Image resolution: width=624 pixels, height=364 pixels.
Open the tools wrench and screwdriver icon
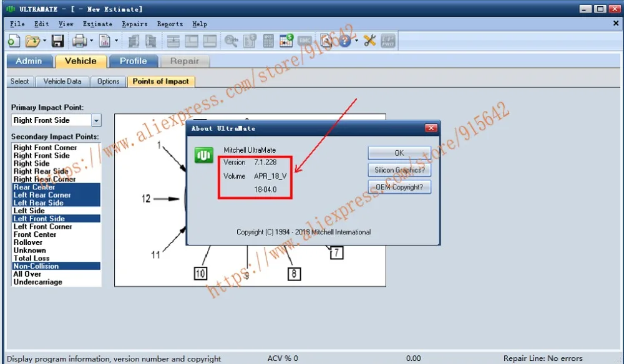(369, 41)
